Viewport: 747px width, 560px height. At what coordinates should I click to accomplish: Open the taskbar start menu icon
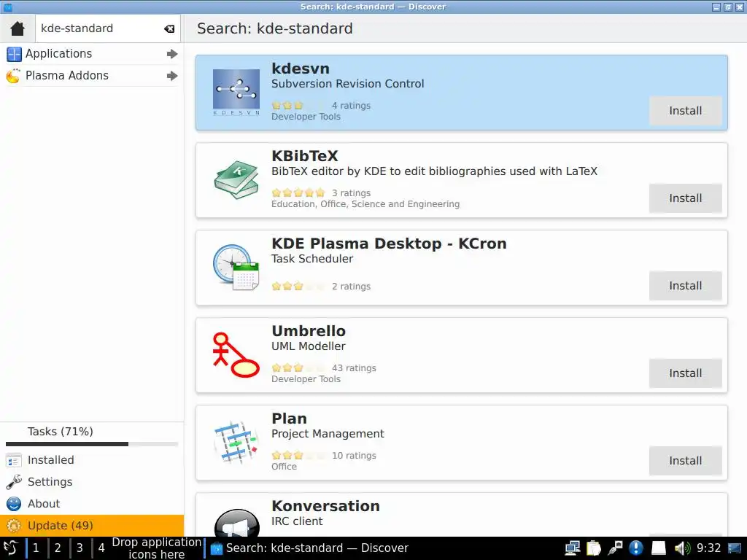coord(10,548)
